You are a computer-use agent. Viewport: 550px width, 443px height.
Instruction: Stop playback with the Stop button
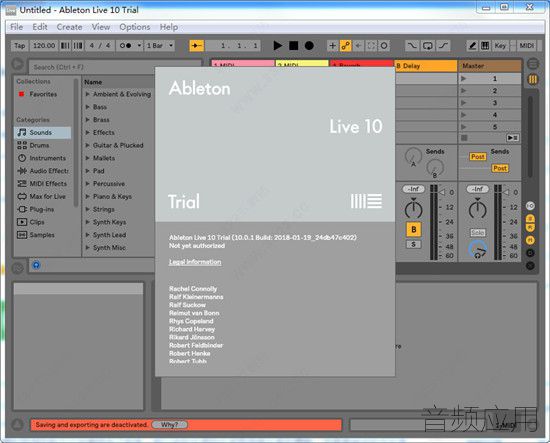(294, 46)
